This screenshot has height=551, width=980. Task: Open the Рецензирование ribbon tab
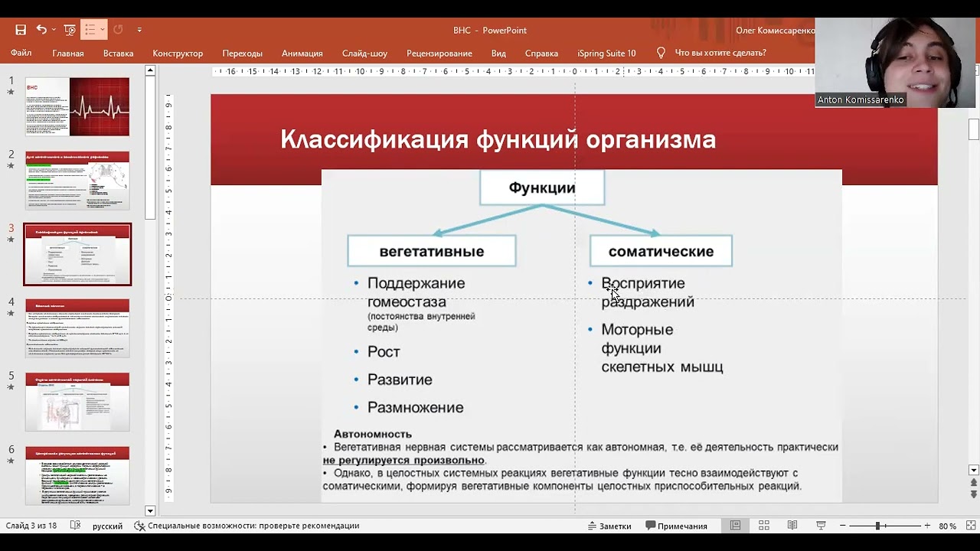point(439,54)
